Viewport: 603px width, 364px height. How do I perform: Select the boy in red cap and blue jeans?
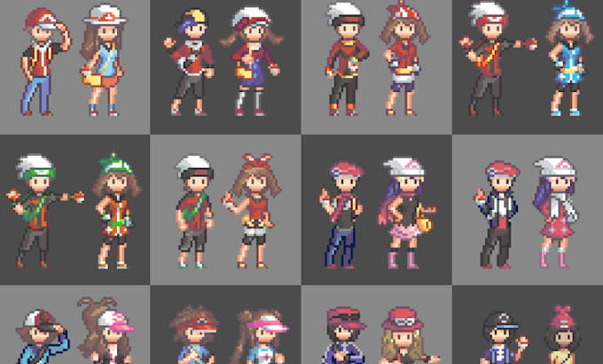[45, 61]
